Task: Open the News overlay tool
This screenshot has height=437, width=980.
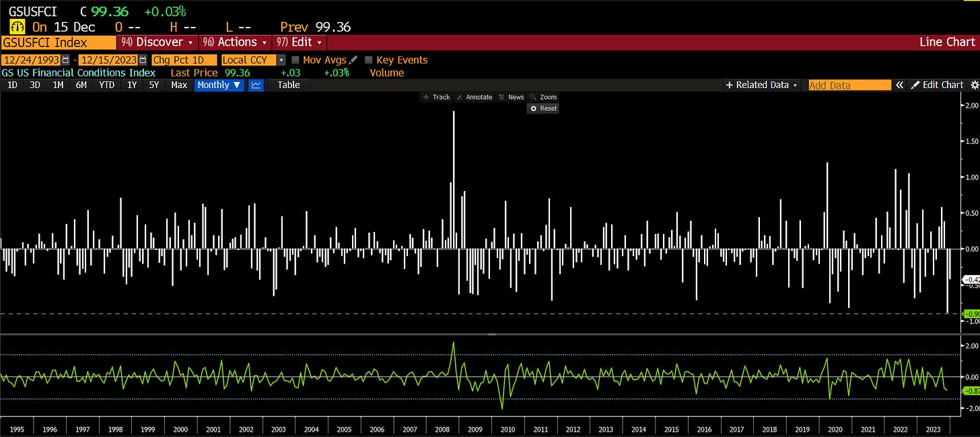Action: [x=511, y=97]
